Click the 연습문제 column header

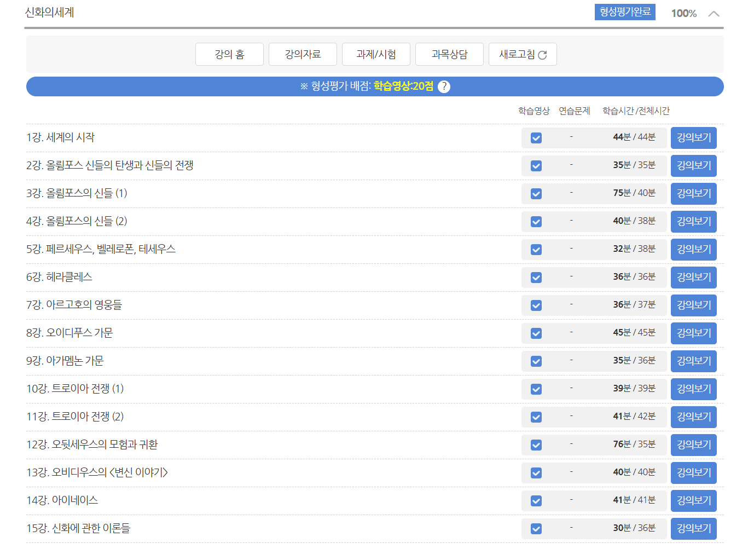tap(575, 111)
